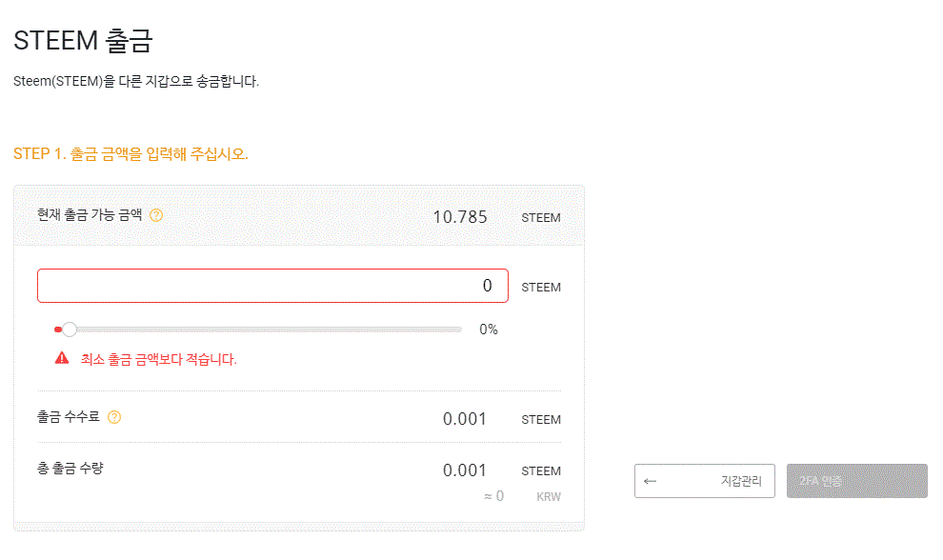Viewport: 943px width, 560px height.
Task: Focus the withdrawal amount input field
Action: 272,286
